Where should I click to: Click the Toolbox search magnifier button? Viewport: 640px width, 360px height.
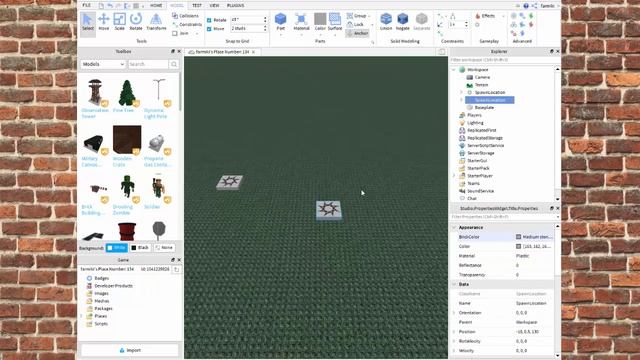point(174,64)
